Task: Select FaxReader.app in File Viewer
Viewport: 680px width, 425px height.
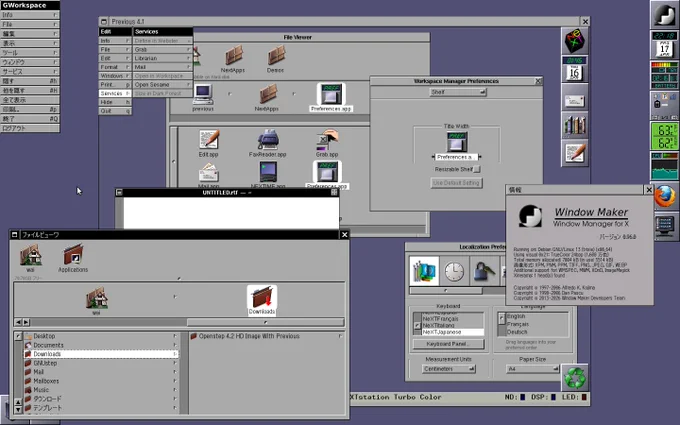Action: 268,143
